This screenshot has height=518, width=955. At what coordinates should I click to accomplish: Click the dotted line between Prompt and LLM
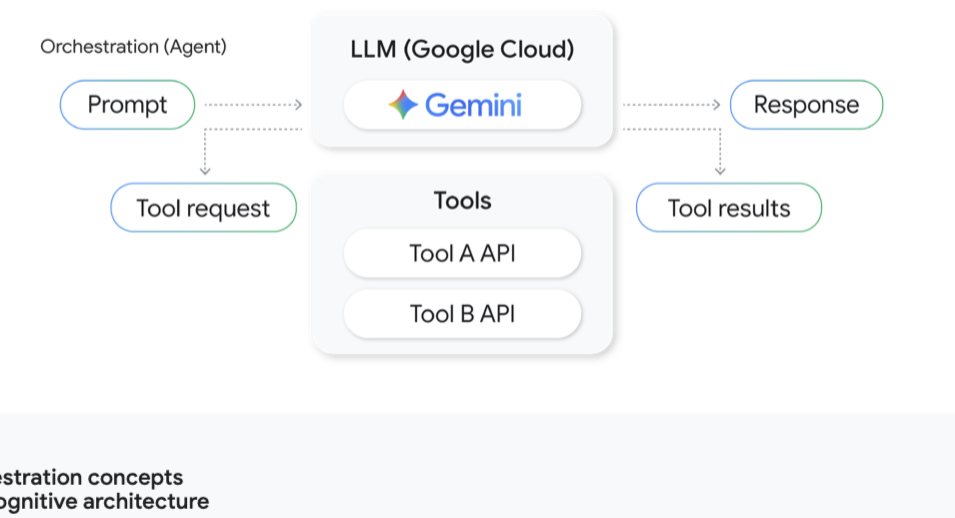pyautogui.click(x=250, y=104)
